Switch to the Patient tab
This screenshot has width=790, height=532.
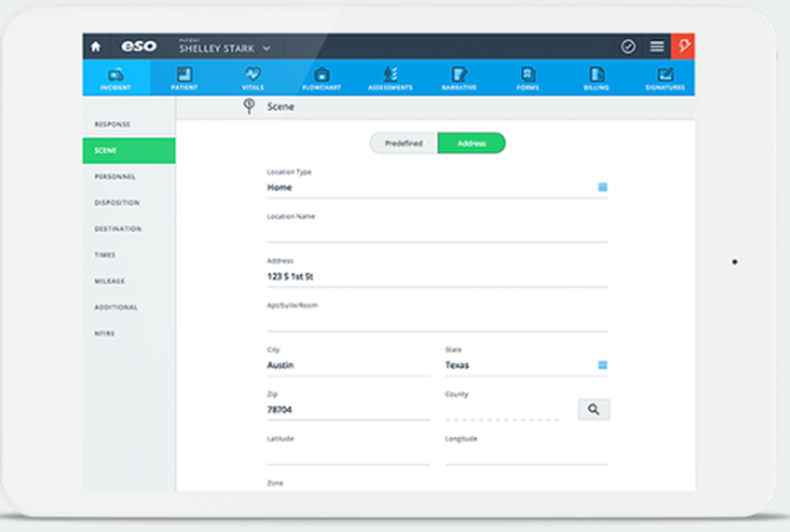(x=184, y=78)
